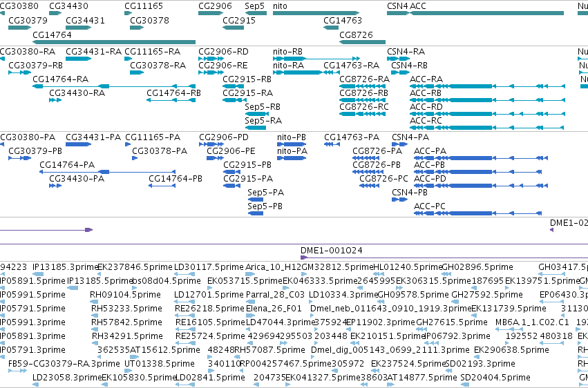Click the RH53233.5prime EST label
588x388 pixels.
126,309
